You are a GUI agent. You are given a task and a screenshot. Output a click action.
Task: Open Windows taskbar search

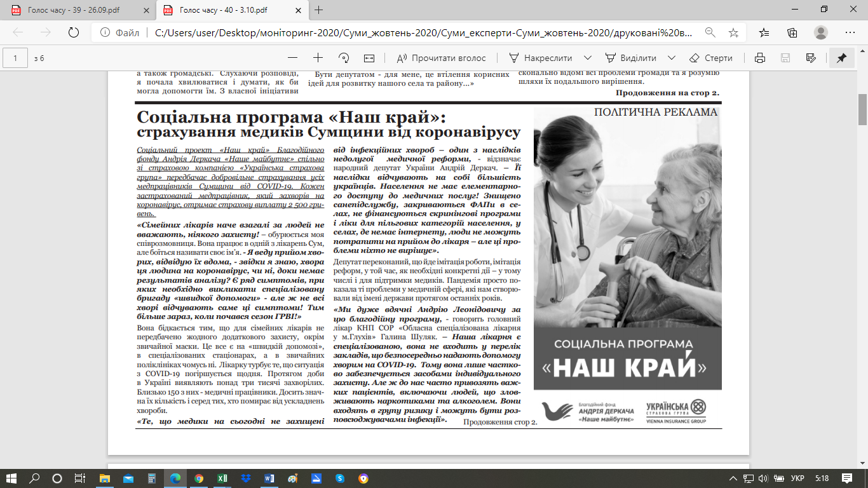35,478
